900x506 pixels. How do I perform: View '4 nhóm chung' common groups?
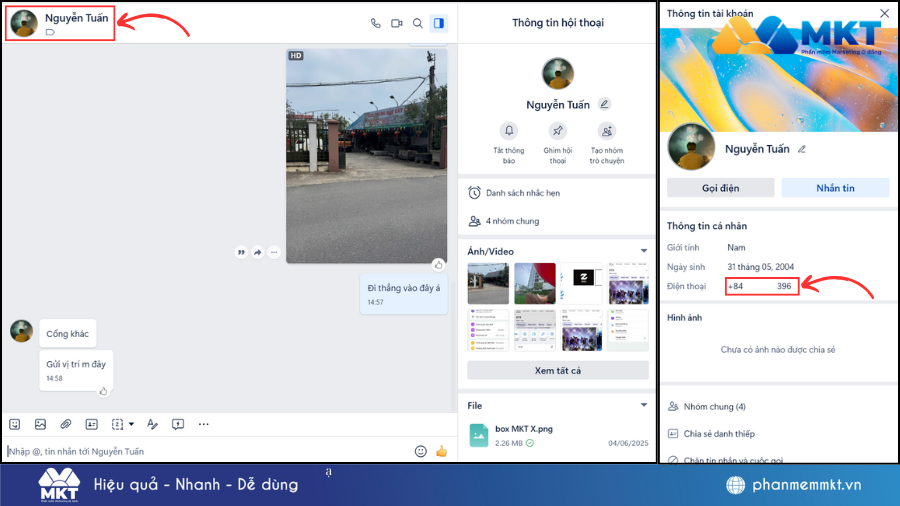click(x=557, y=221)
